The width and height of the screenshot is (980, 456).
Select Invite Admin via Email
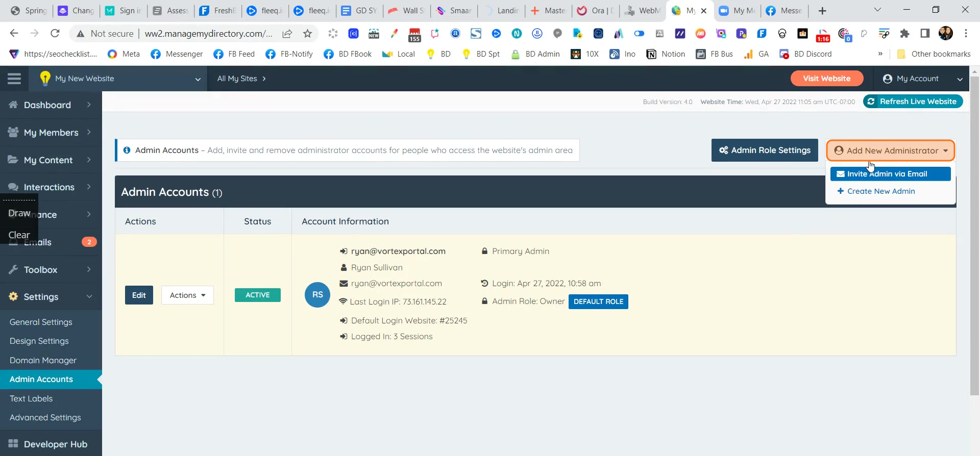(x=891, y=174)
